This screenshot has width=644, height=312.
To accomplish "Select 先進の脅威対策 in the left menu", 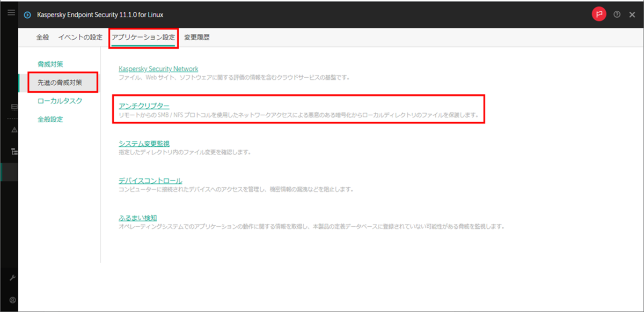I will (x=60, y=83).
